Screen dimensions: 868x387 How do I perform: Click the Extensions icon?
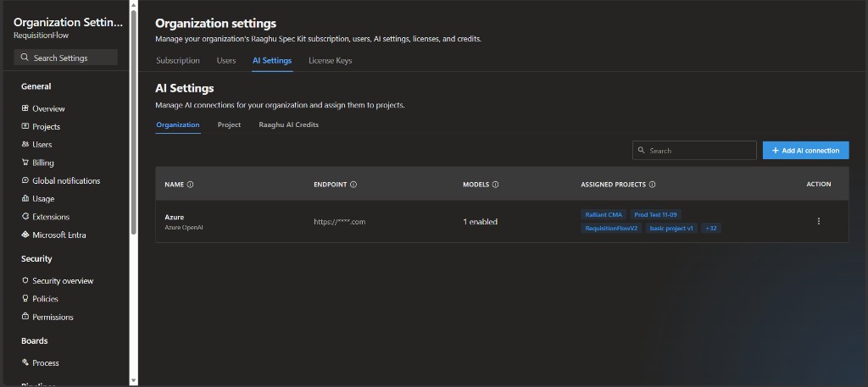(25, 217)
